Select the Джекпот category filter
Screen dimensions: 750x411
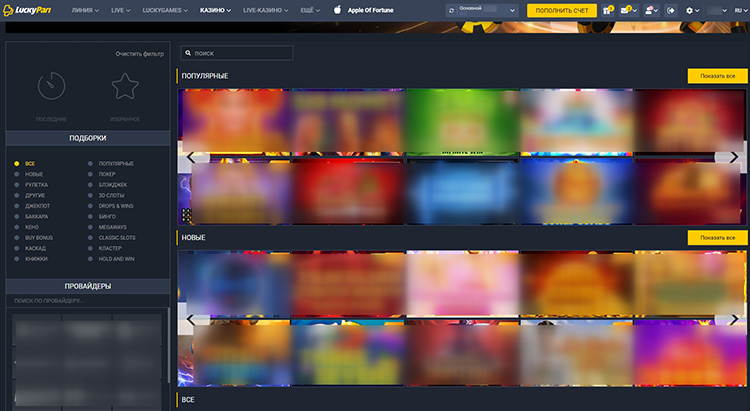[37, 206]
